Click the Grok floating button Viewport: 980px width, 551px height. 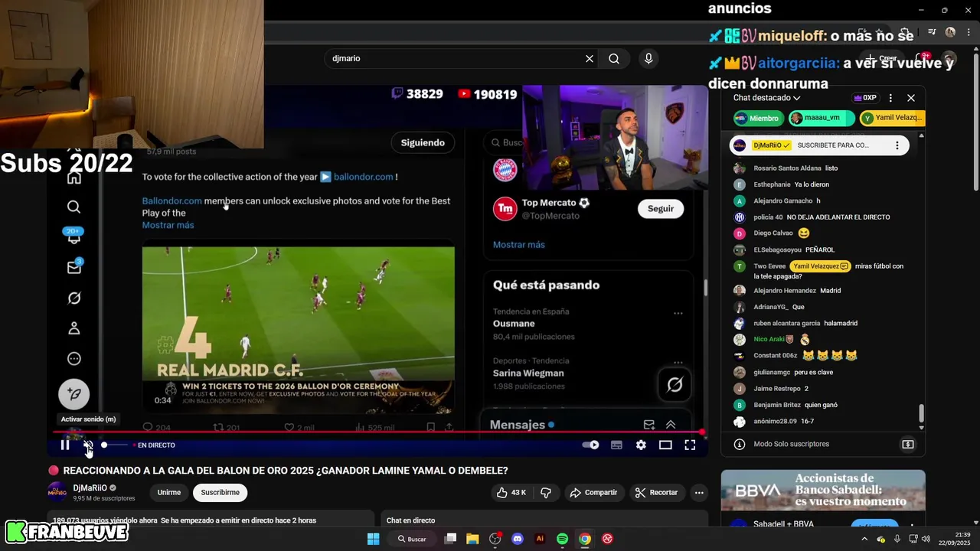coord(675,385)
